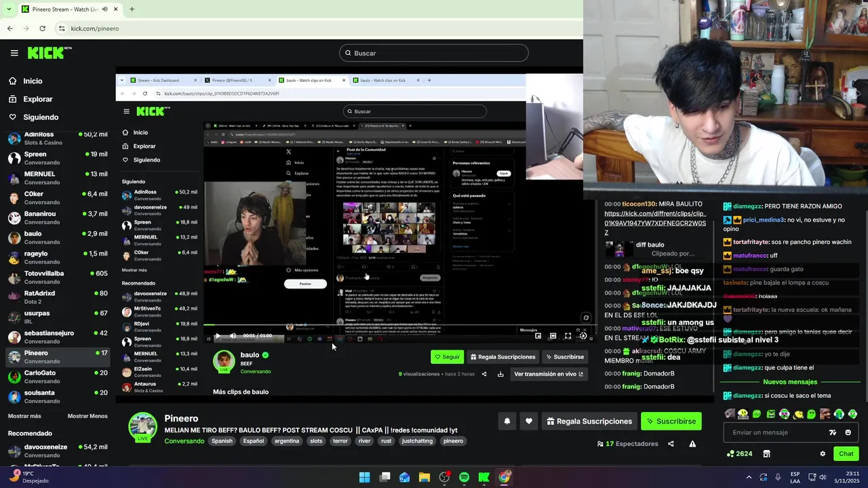Pick the last quick emote in chat

[852, 414]
